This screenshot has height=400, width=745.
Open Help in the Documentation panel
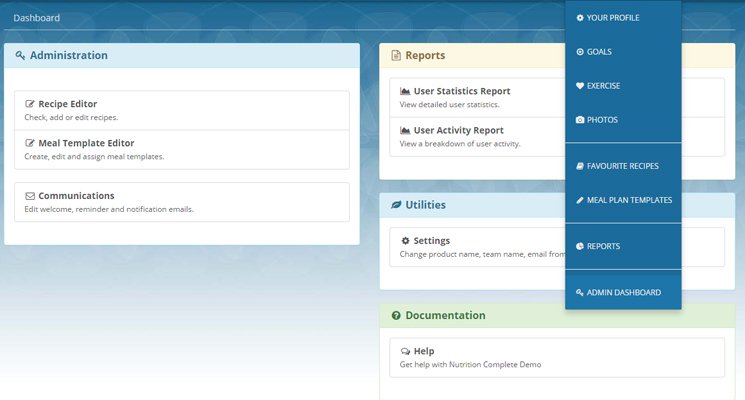[423, 351]
